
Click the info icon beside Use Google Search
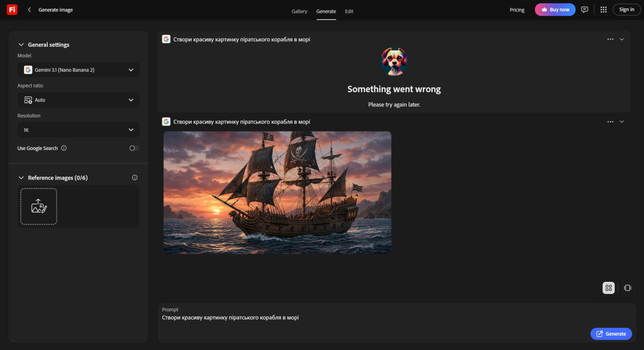[x=64, y=148]
